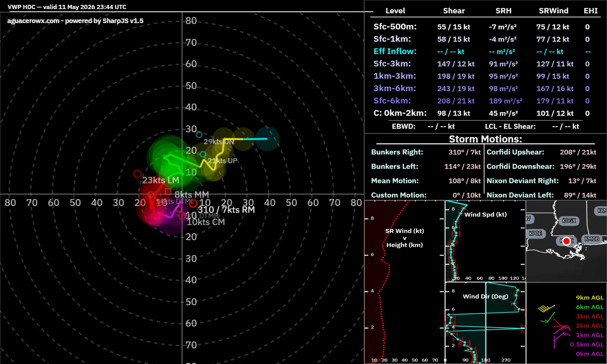Select the KMOB station marker on map
The width and height of the screenshot is (607, 364).
(592, 239)
